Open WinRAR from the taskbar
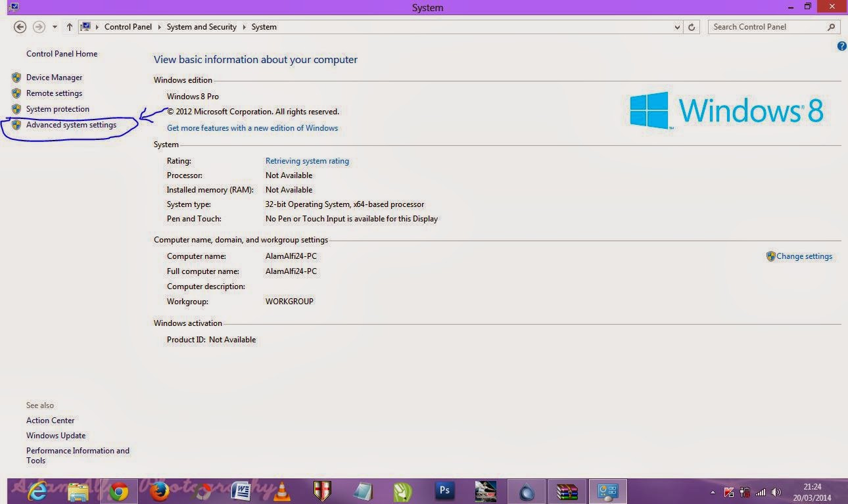 (567, 492)
